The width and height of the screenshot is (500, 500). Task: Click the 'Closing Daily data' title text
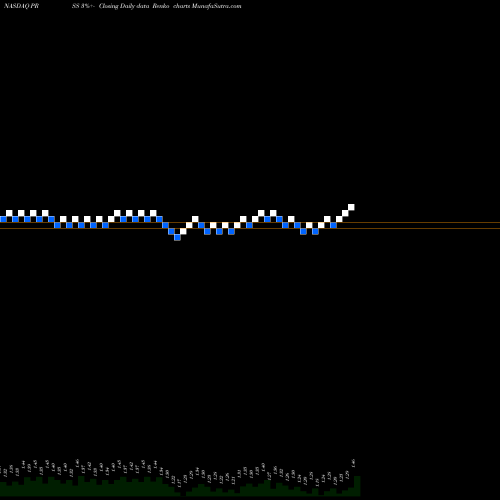tap(124, 6)
